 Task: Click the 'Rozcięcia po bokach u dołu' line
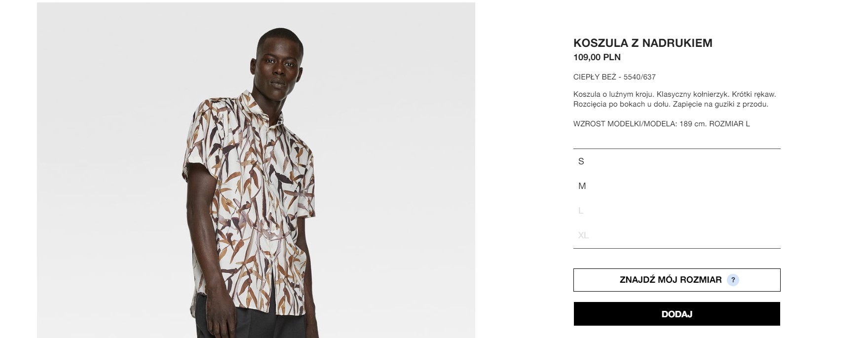click(x=622, y=104)
